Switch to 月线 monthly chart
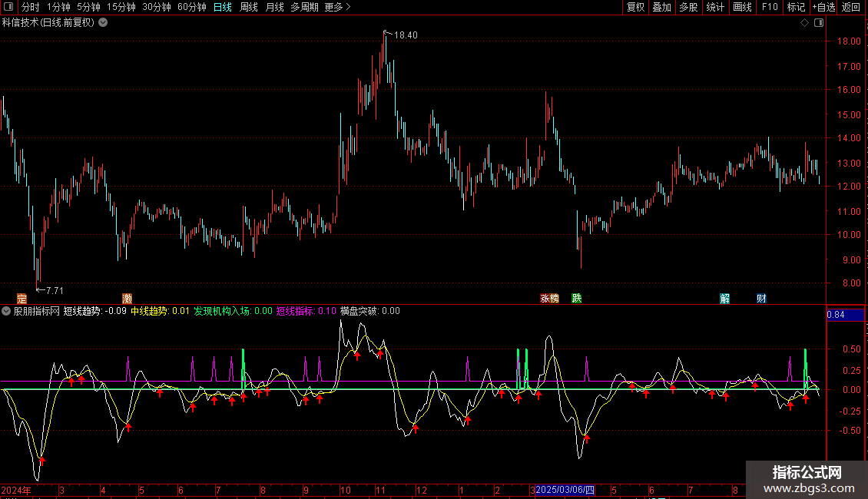Viewport: 868px width, 499px height. (274, 7)
